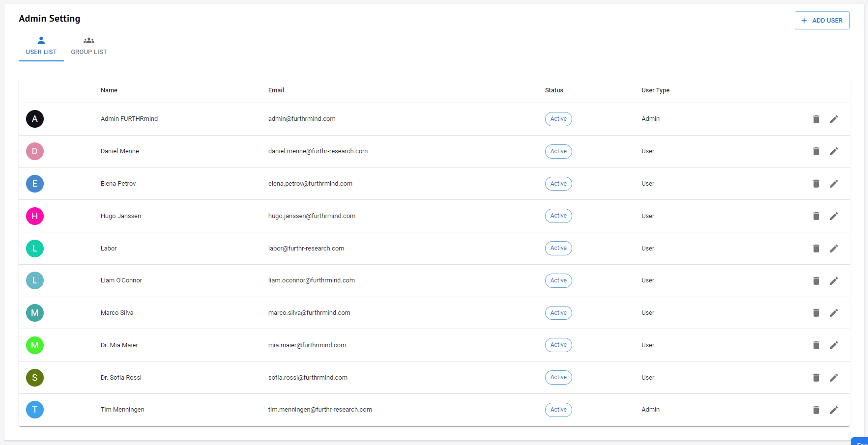Screen dimensions: 868x445
Task: Edit the Marco Silva user
Action: tap(834, 313)
